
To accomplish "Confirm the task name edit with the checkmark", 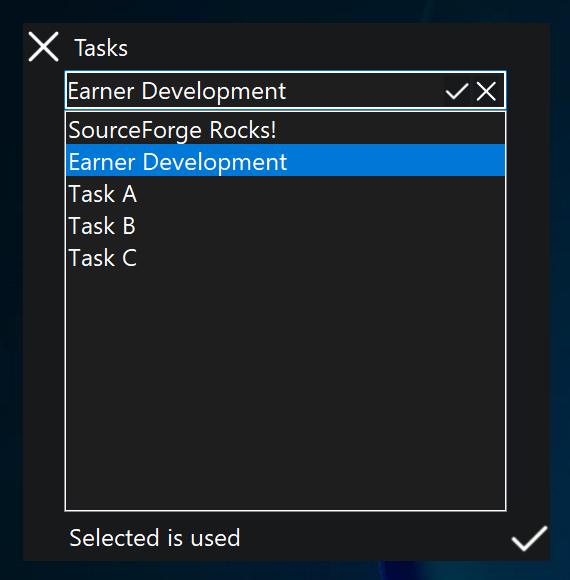I will point(457,91).
